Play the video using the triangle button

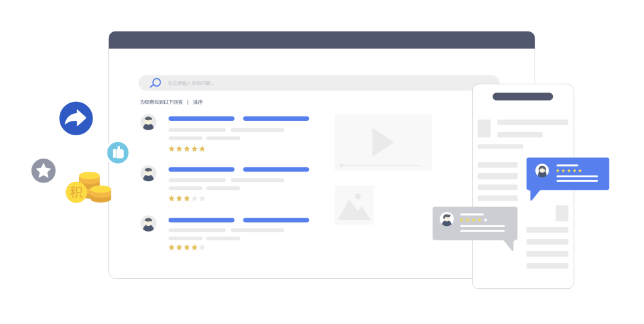pyautogui.click(x=382, y=142)
